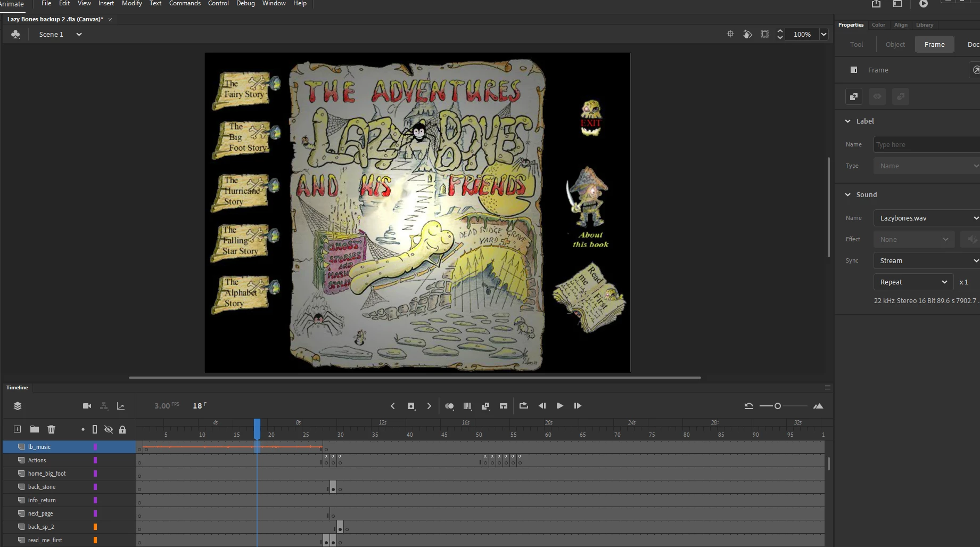This screenshot has width=980, height=547.
Task: Toggle Clip Content Outside the Stage
Action: coord(764,34)
